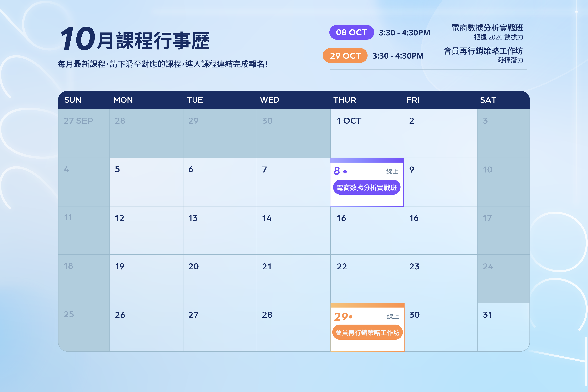
Task: Click the TUE column header
Action: [195, 100]
